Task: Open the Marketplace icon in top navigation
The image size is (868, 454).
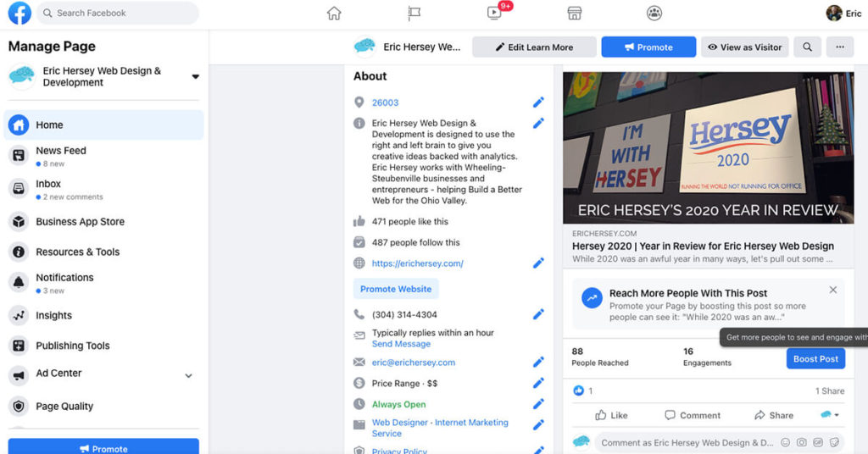Action: pyautogui.click(x=574, y=13)
